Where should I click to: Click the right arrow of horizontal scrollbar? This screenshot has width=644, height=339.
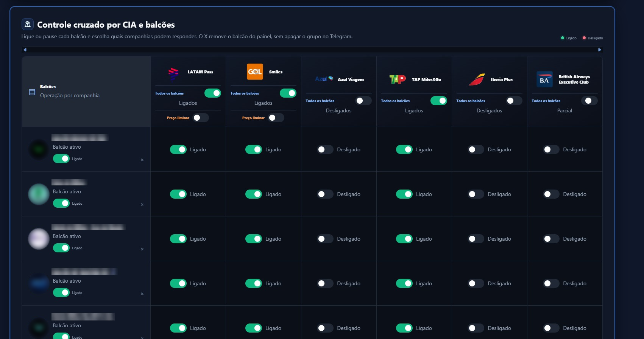[x=599, y=50]
